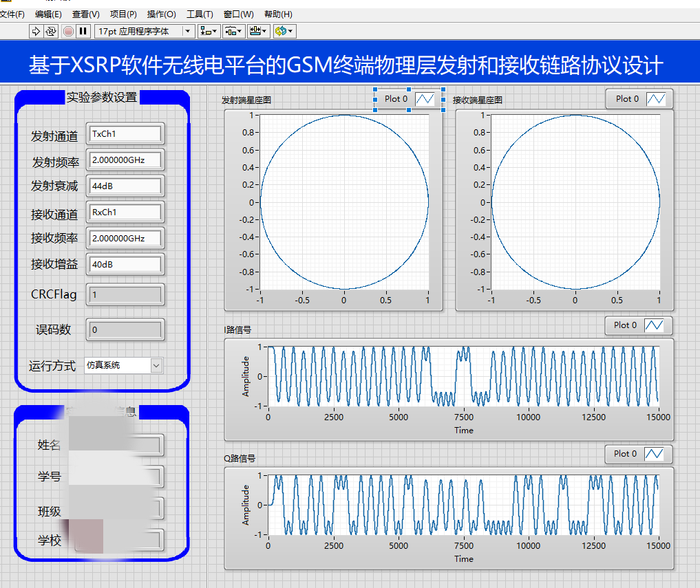Click the 接收端星座图 Plot 0 line sample icon
700x588 pixels.
click(x=656, y=99)
